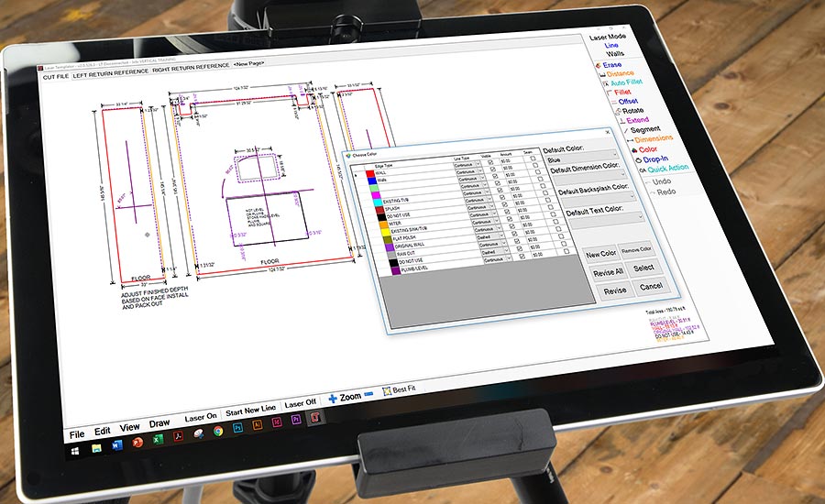Toggle Seam checkbox for WALL row

533,158
